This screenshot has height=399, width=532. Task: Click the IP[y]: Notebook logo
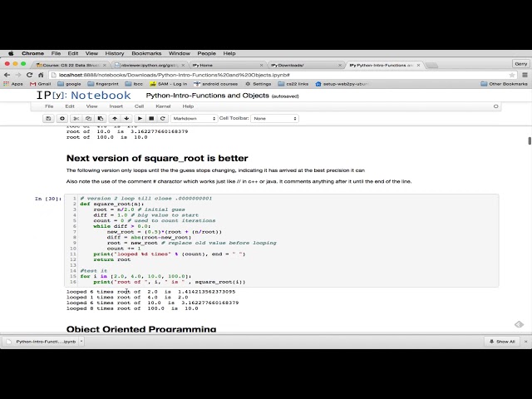pos(83,96)
